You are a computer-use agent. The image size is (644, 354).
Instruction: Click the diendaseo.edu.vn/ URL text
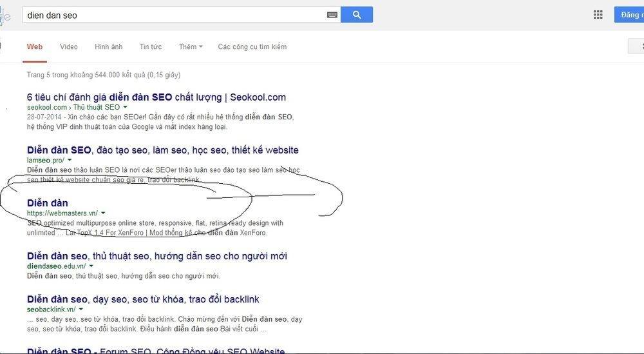[x=57, y=266]
